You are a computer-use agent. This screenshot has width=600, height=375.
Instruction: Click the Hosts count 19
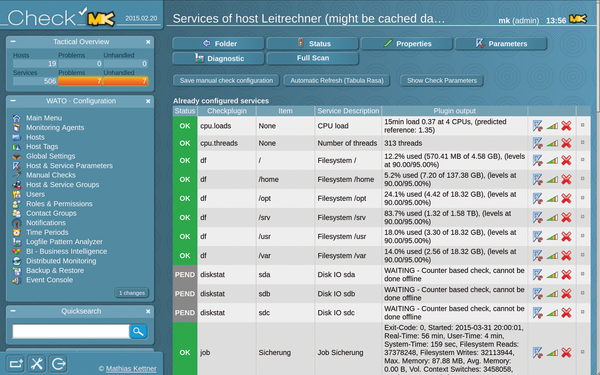point(35,64)
